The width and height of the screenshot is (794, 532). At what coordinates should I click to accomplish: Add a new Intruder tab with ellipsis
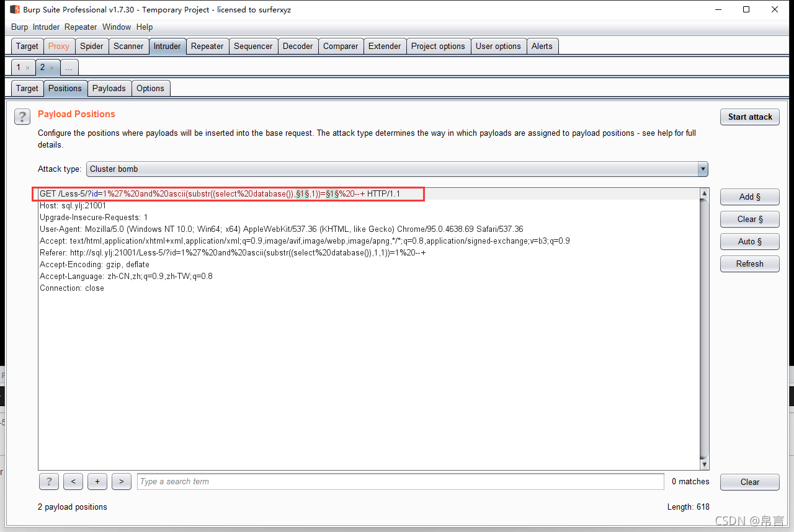coord(68,68)
